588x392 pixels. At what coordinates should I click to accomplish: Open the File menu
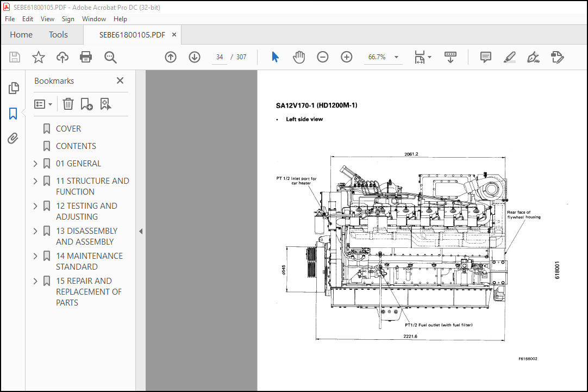click(10, 18)
